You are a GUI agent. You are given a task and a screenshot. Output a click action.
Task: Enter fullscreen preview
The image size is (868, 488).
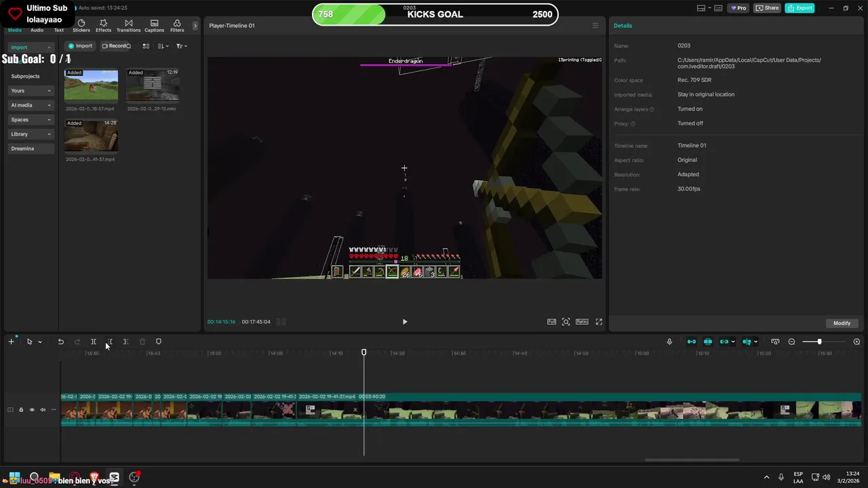(x=599, y=322)
